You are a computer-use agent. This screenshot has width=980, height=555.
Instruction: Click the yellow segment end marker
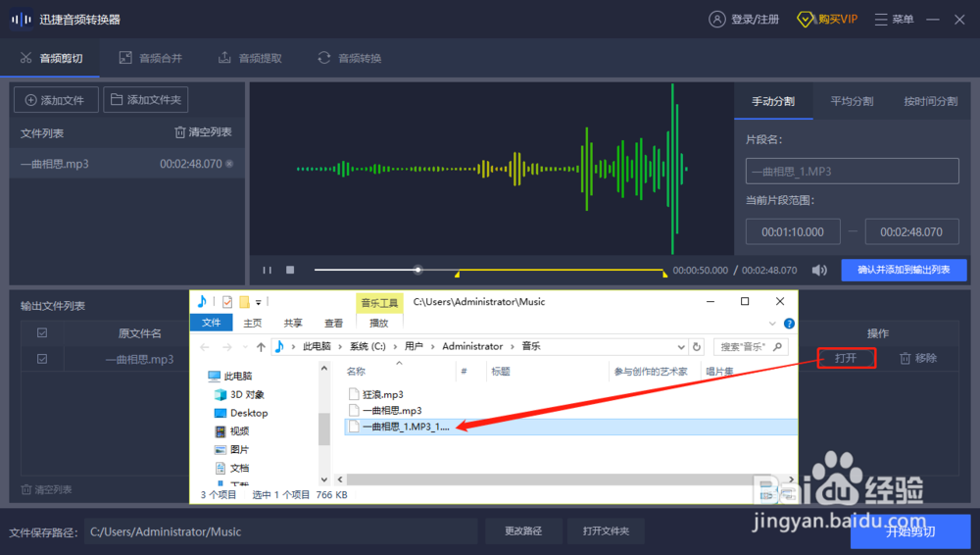coord(664,274)
